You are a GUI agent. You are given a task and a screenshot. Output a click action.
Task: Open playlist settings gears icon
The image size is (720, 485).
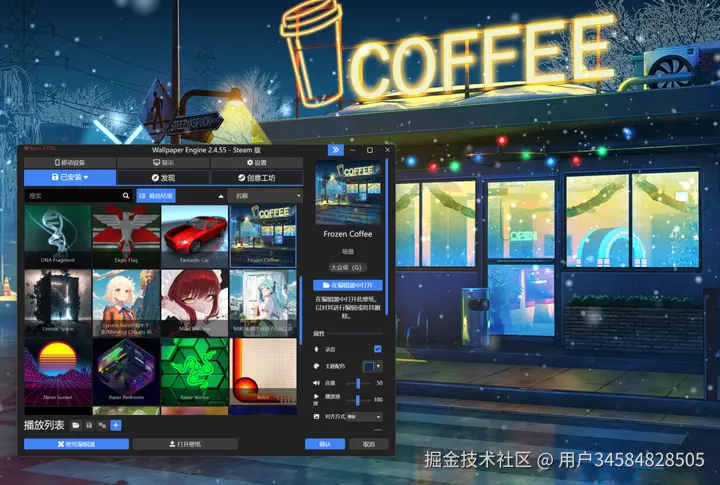tap(102, 425)
